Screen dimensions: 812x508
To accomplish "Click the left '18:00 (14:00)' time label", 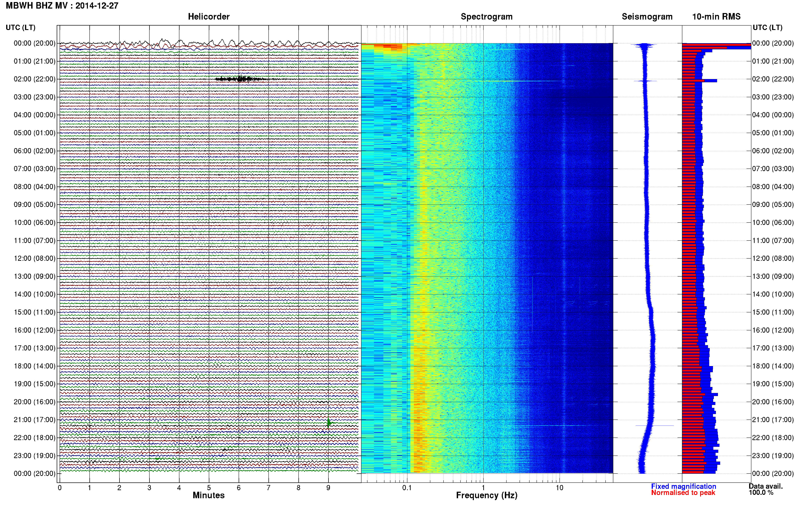I will [34, 366].
